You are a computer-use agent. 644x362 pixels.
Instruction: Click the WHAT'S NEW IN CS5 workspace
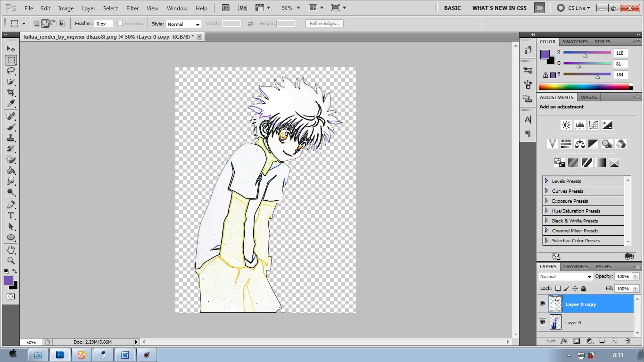(499, 8)
